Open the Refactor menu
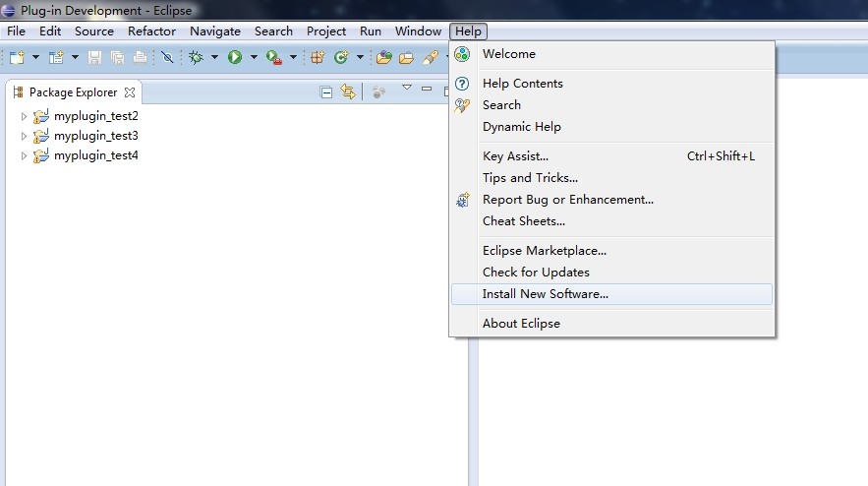This screenshot has width=868, height=486. point(151,31)
